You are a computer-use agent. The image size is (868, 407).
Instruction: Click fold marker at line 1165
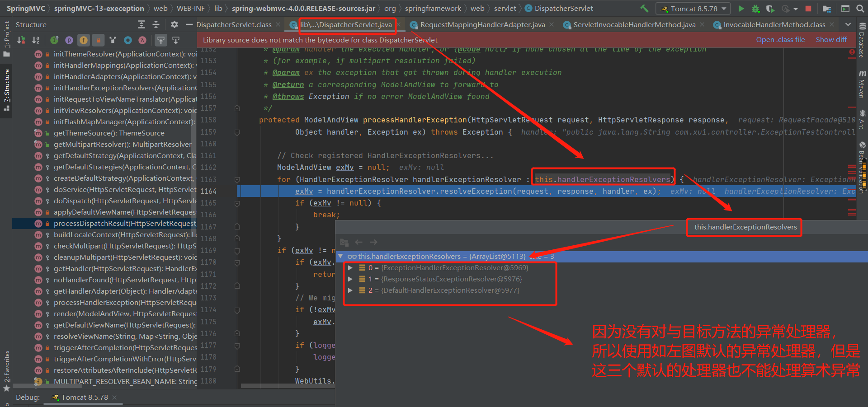point(237,203)
